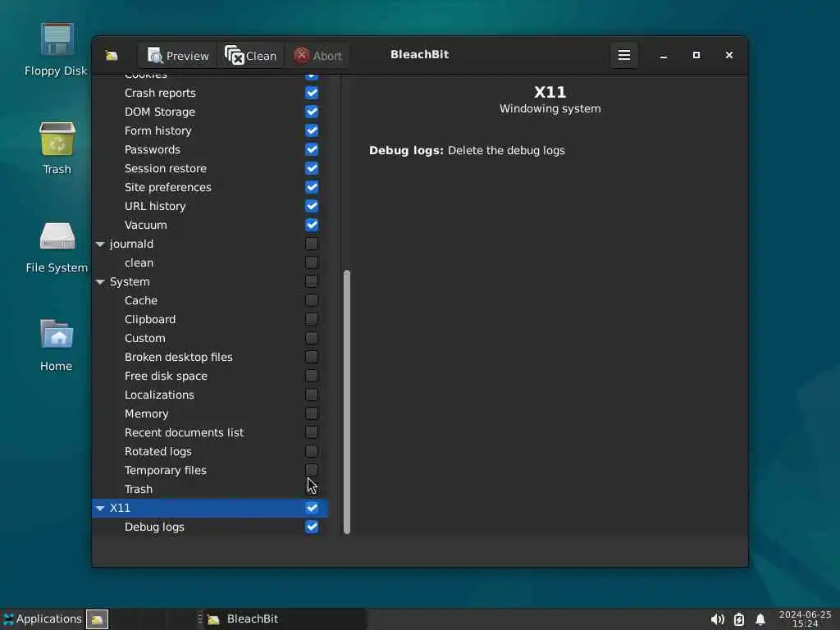Image resolution: width=840 pixels, height=630 pixels.
Task: Enable the Custom checkbox
Action: (x=312, y=338)
